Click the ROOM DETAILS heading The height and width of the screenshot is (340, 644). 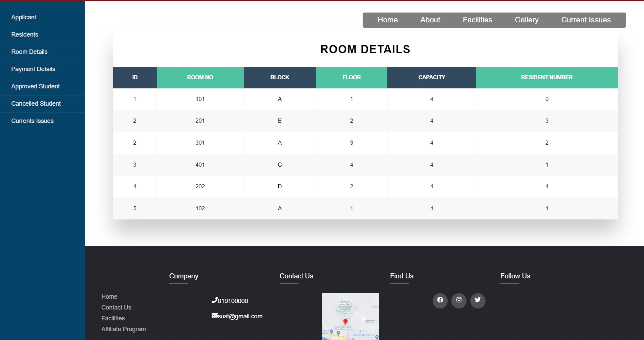click(365, 49)
